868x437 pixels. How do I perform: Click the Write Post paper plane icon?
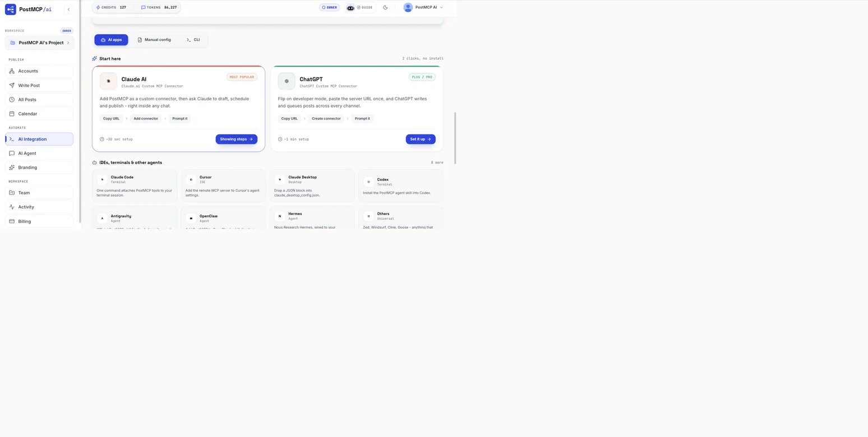click(x=12, y=85)
